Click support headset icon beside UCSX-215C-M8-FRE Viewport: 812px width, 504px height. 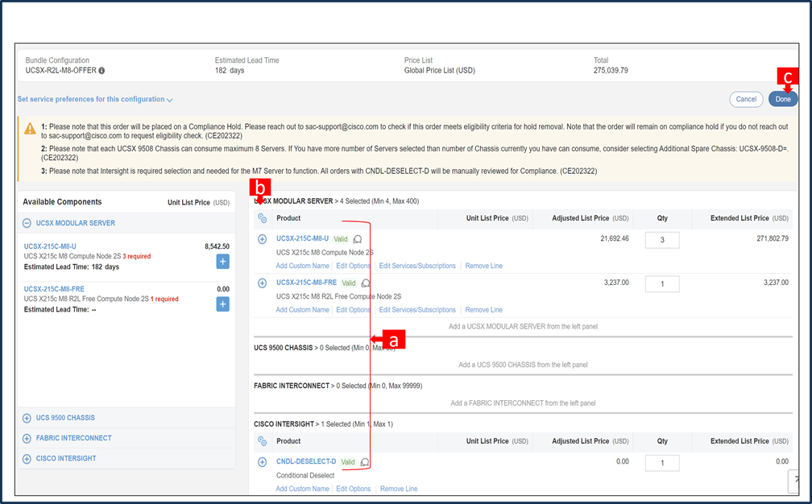pos(366,283)
